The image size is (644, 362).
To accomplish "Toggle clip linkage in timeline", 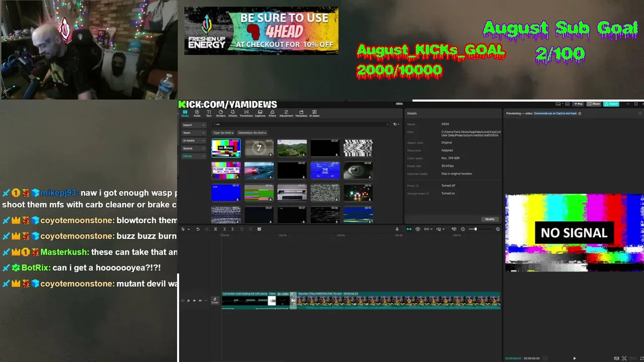I will [x=426, y=229].
